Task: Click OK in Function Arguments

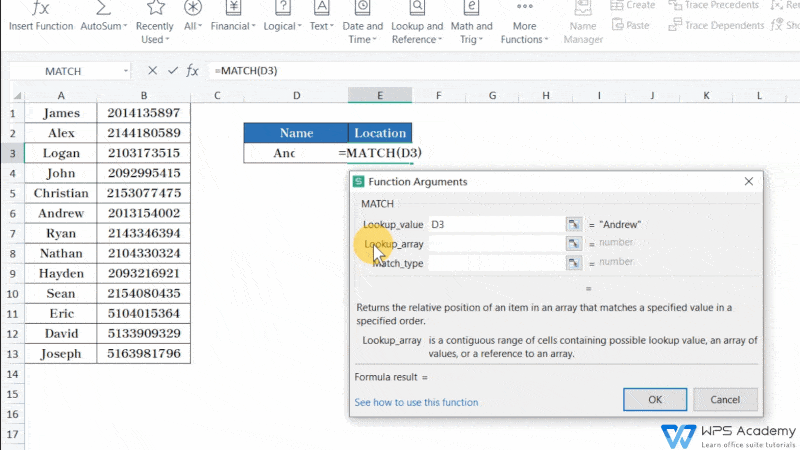Action: [x=655, y=399]
